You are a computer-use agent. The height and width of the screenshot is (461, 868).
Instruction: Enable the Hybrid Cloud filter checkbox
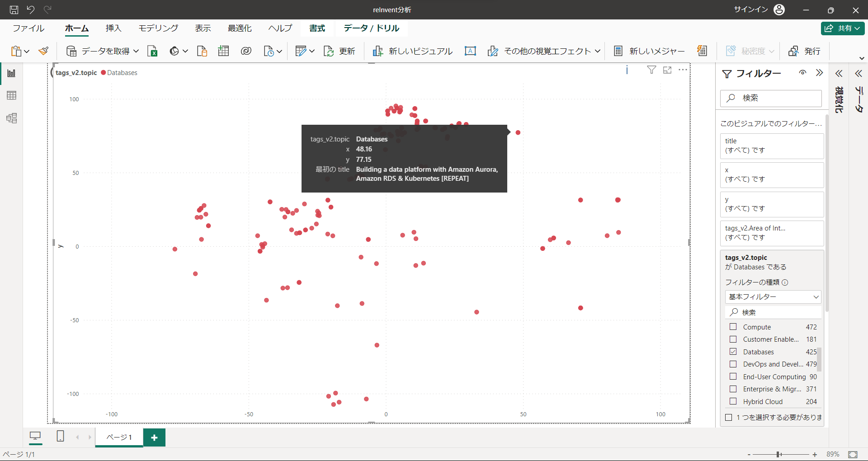[733, 401]
